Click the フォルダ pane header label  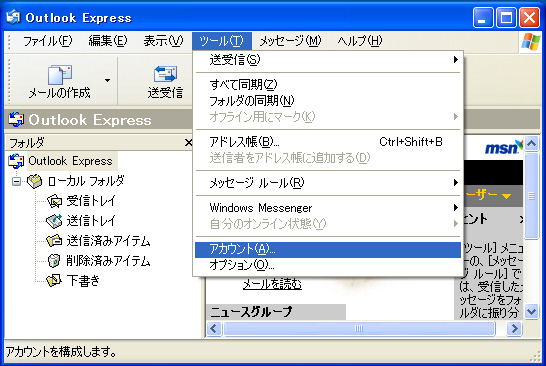click(27, 142)
